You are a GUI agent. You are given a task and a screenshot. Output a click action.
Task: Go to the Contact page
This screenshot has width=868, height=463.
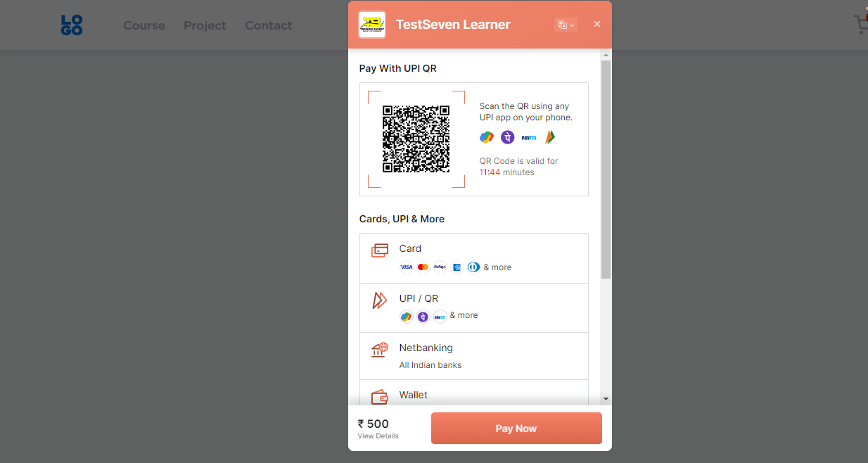click(268, 25)
